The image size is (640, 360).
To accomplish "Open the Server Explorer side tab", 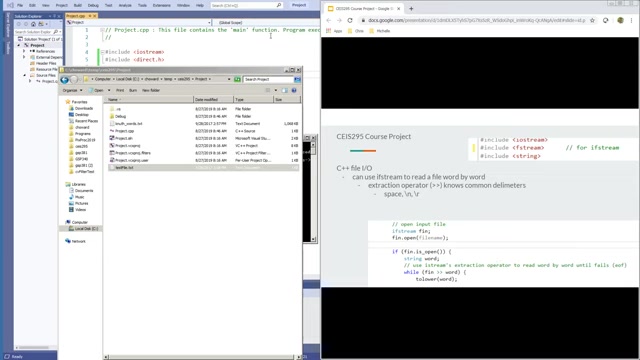I will (8, 25).
